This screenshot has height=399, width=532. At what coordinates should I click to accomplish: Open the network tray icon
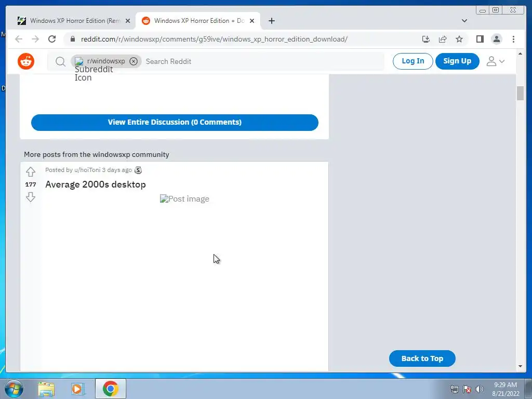click(x=454, y=389)
